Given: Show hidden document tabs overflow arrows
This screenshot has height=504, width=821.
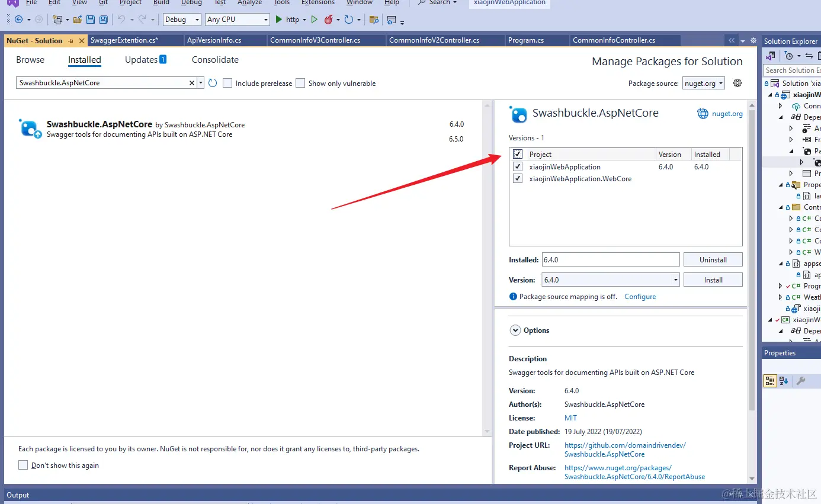Looking at the screenshot, I should (732, 40).
